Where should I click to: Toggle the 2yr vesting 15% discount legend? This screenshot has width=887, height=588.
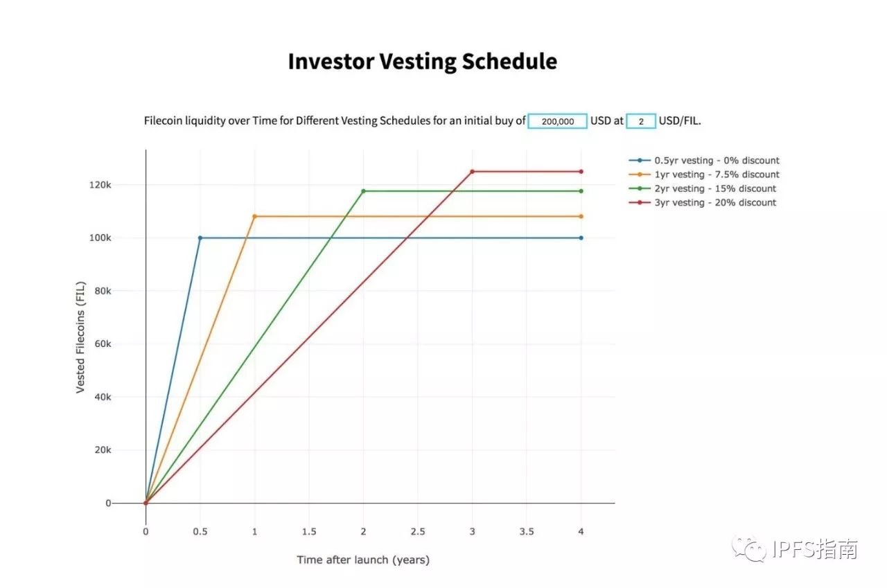point(703,188)
